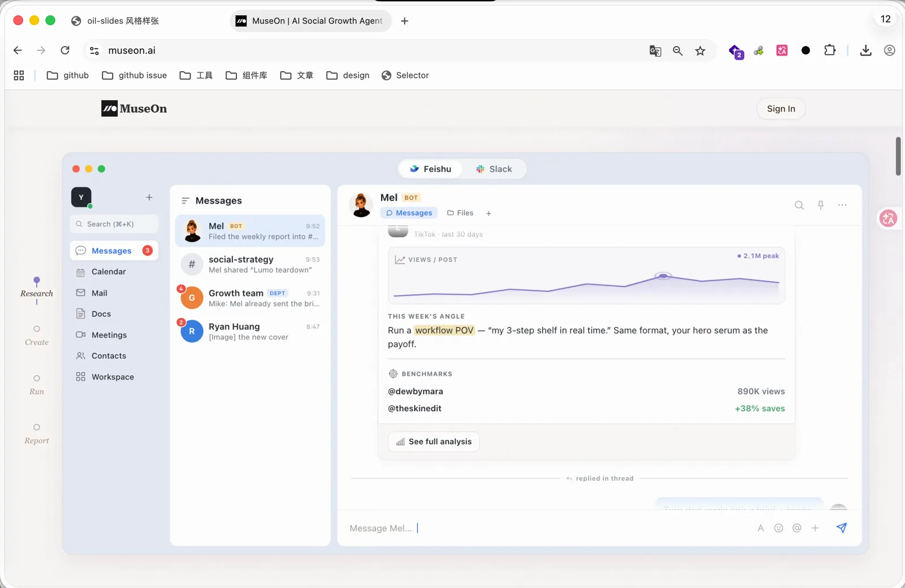Viewport: 905px width, 588px height.
Task: Open Meetings in the sidebar
Action: (114, 335)
